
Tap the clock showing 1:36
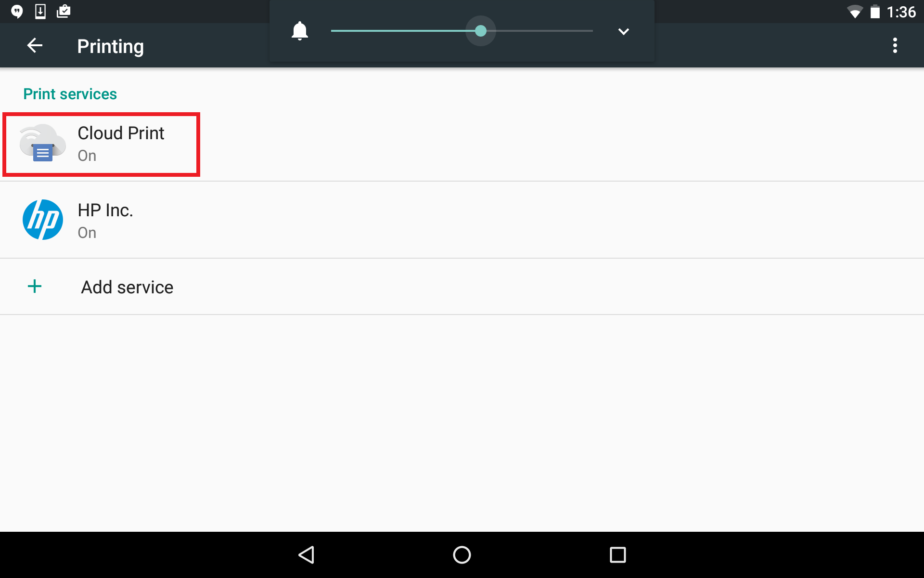901,12
